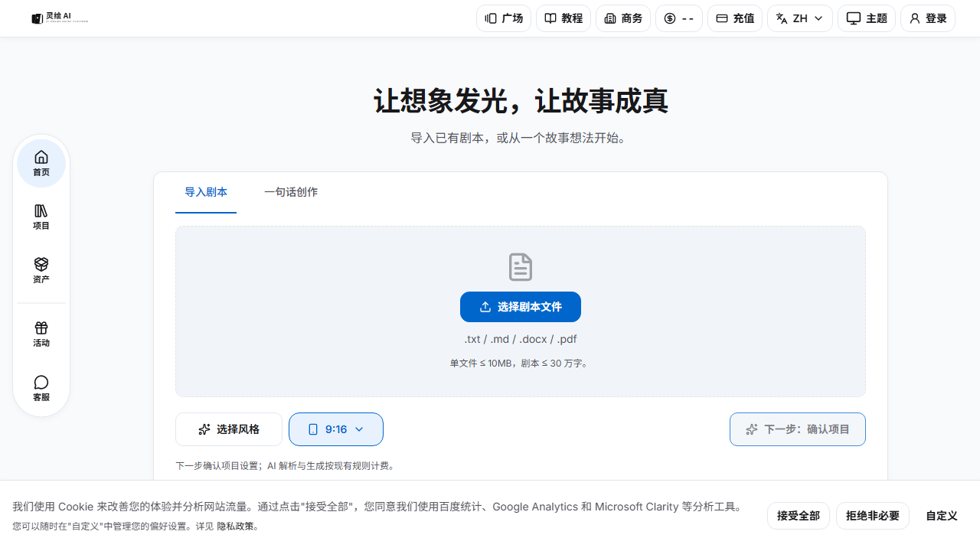Click the "单文件 ≤ 10MB，剧本 ≤ 30 万字。" text
The height and width of the screenshot is (551, 980).
pyautogui.click(x=521, y=364)
